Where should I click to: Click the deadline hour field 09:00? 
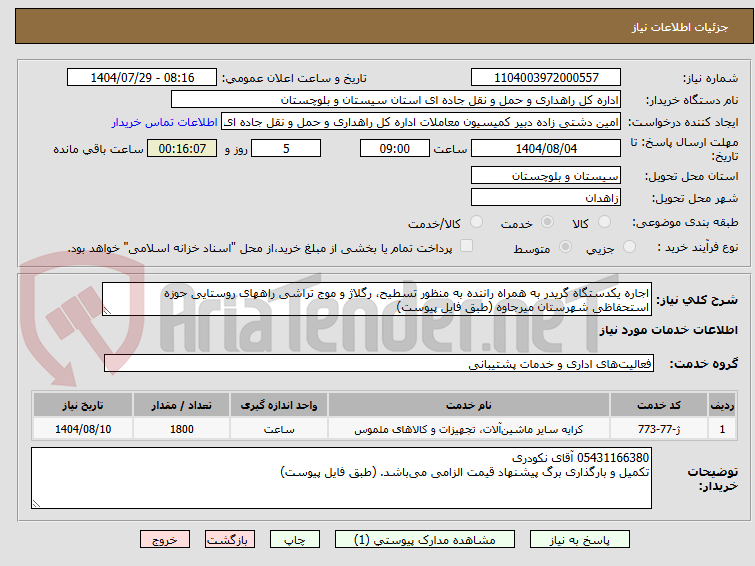[x=395, y=148]
